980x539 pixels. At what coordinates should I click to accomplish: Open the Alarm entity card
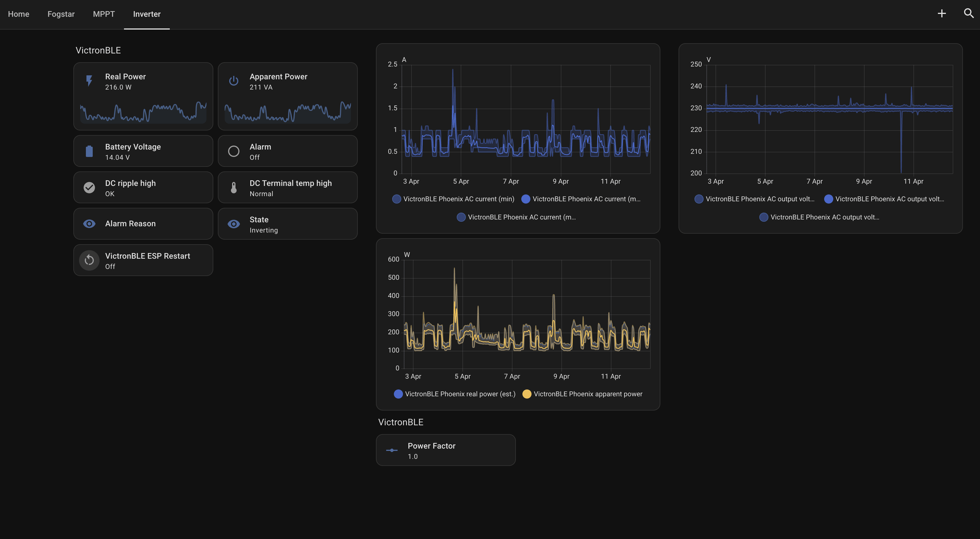tap(288, 151)
